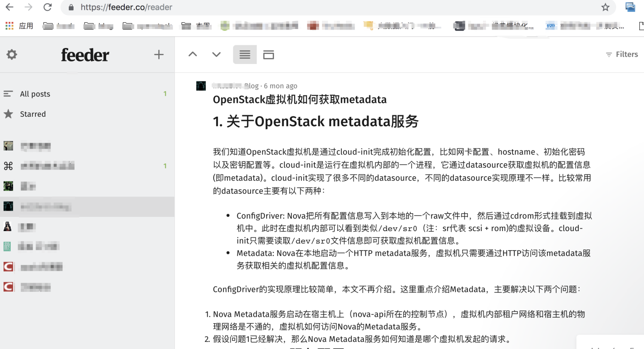Image resolution: width=644 pixels, height=349 pixels.
Task: Open the last red C icon feed
Action: tap(87, 287)
